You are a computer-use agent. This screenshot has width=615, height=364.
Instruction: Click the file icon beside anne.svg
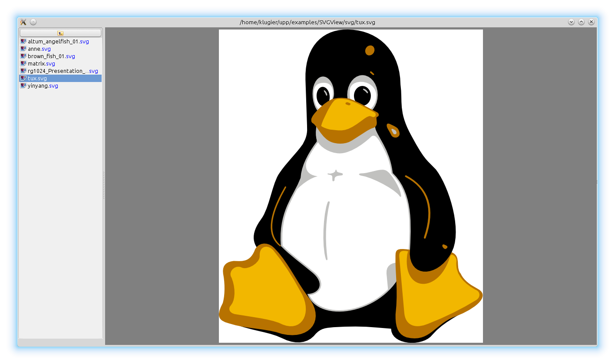(23, 49)
